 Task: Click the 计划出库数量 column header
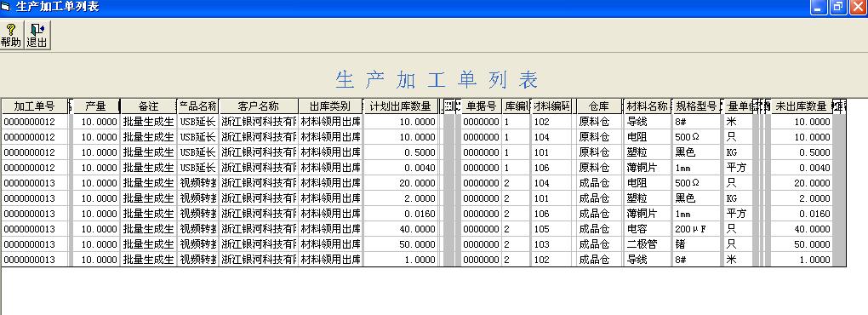401,106
